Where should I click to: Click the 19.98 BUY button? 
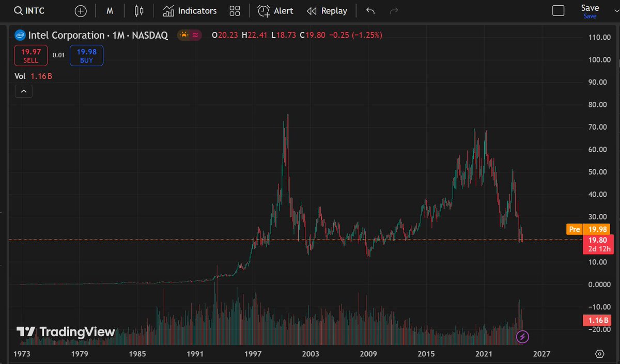pos(86,55)
